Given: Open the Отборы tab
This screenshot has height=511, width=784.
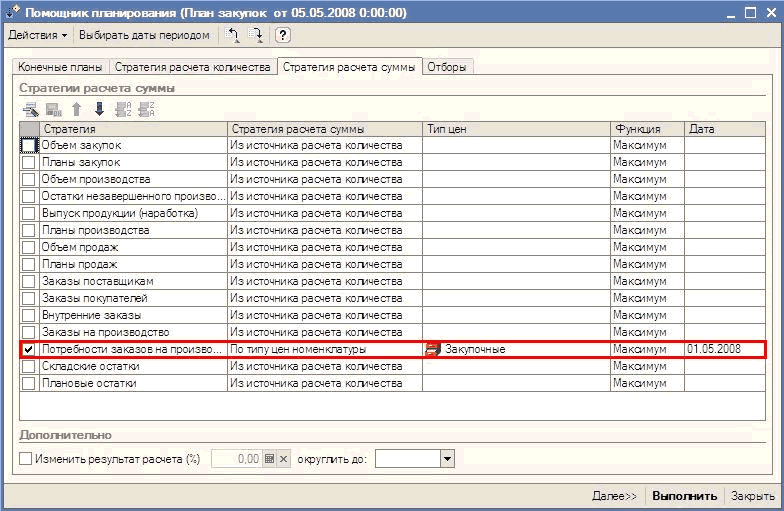Looking at the screenshot, I should point(448,67).
